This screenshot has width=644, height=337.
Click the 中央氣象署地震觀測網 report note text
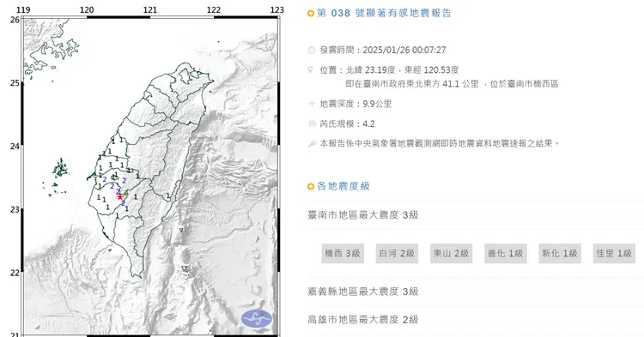pos(440,143)
